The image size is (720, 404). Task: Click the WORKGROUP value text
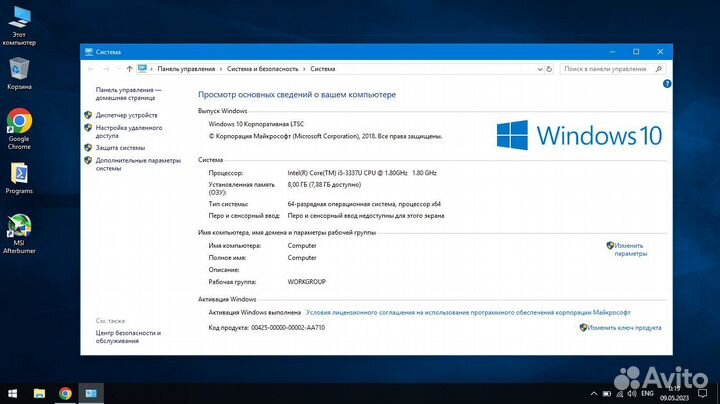coord(306,282)
